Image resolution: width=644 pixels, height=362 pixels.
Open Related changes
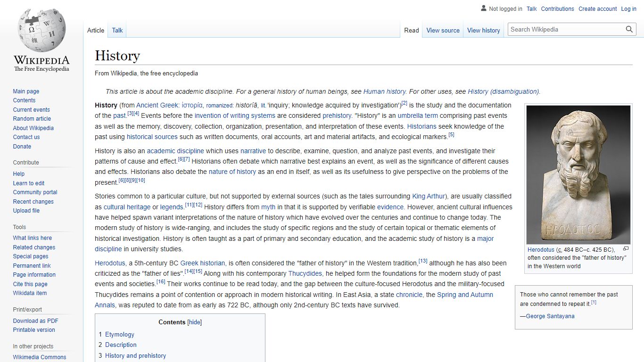coord(34,247)
